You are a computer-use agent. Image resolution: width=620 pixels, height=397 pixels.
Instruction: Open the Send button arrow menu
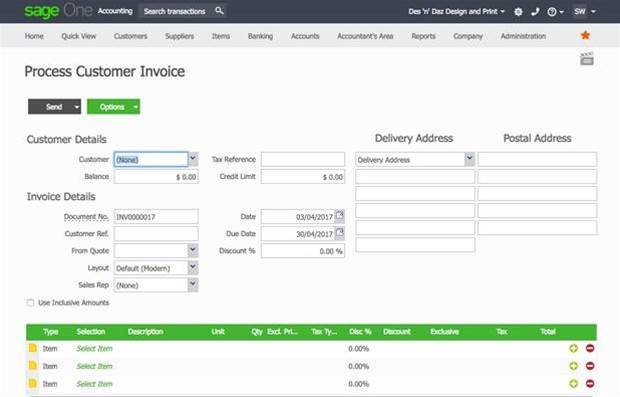77,107
